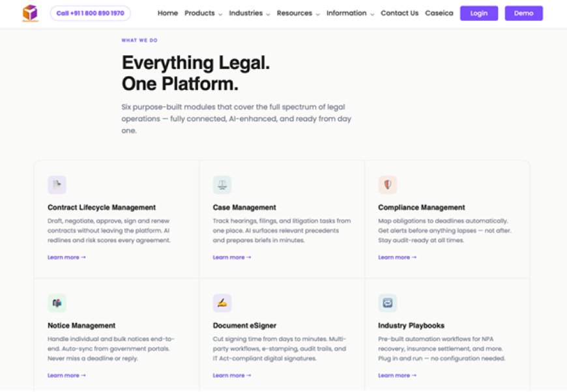Click the Notice Management card title
Viewport: 567px width, 392px height.
[x=81, y=326]
